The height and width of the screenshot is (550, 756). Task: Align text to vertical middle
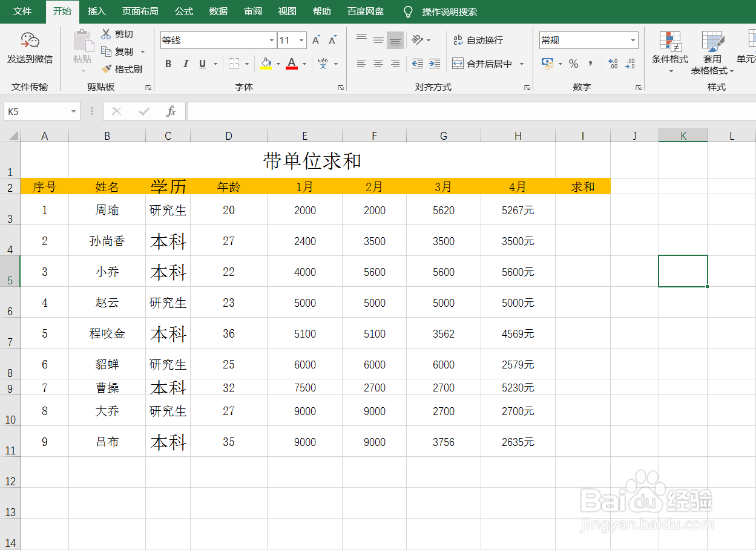(378, 41)
